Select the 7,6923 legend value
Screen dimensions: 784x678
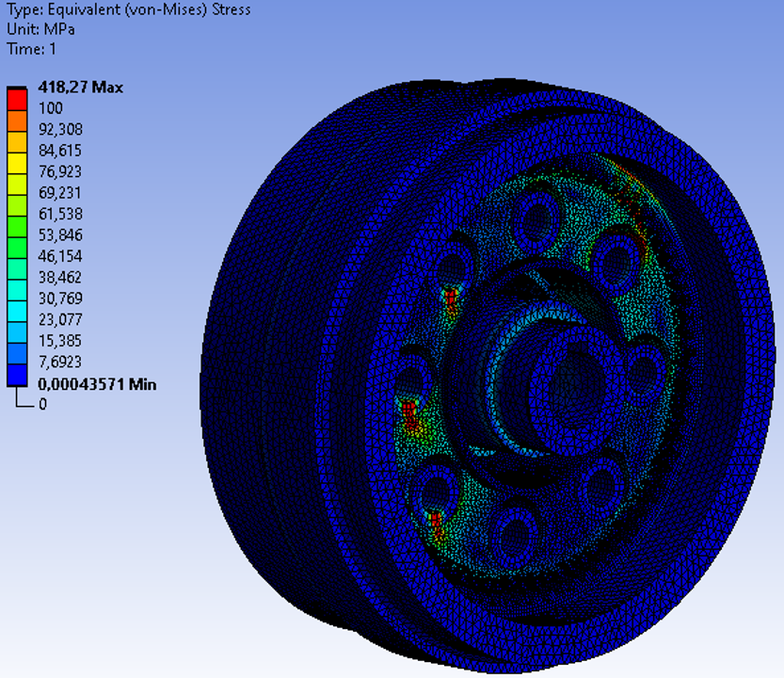58,363
